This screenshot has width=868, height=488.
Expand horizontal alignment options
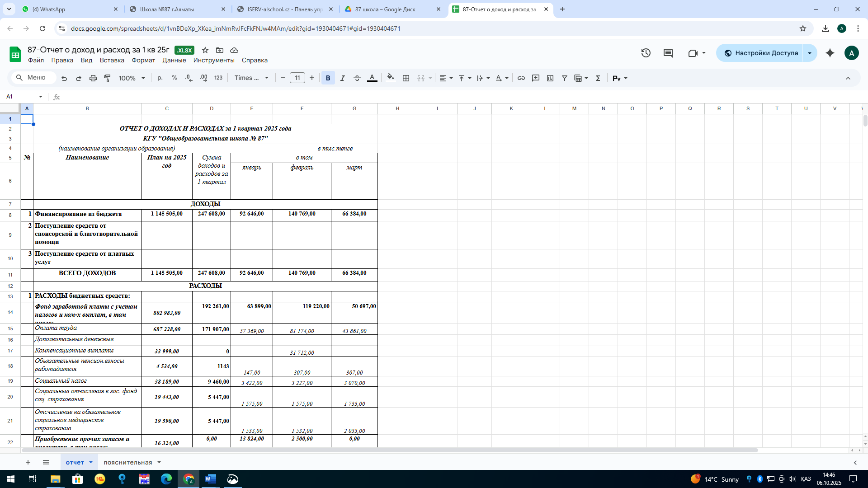click(x=446, y=78)
